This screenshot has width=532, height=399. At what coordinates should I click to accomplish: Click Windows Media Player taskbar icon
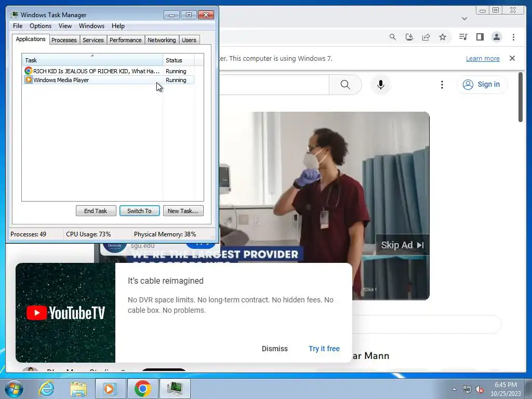[110, 389]
